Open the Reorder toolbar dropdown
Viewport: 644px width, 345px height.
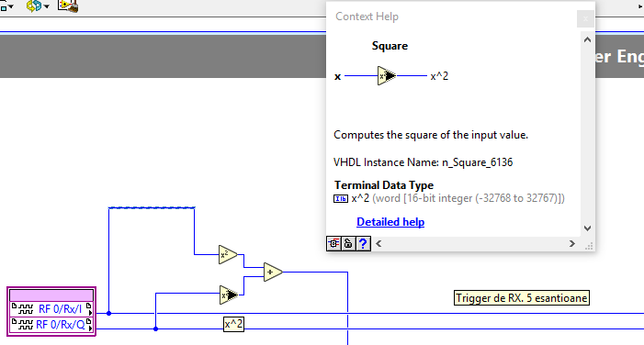(38, 6)
